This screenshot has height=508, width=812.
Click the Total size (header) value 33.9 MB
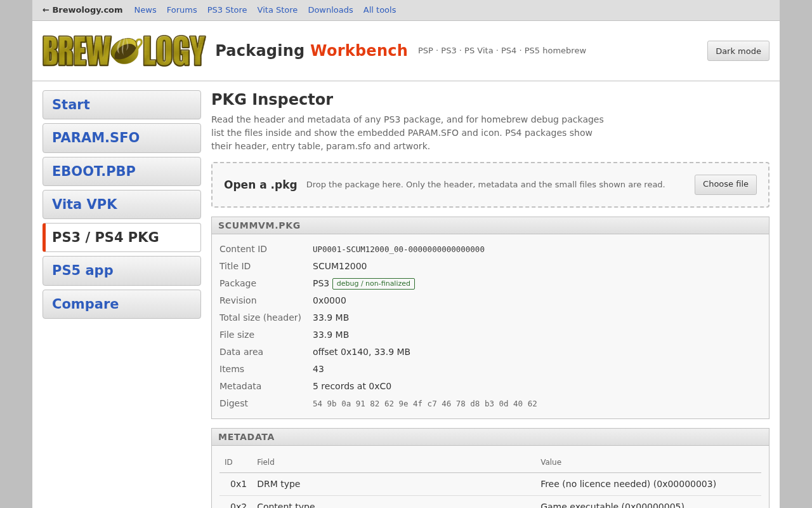331,317
